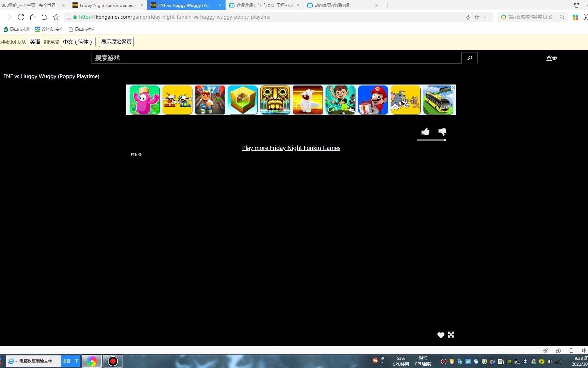Expand the address bar dropdown chevron
Screen dimensions: 588x368
coord(485,17)
